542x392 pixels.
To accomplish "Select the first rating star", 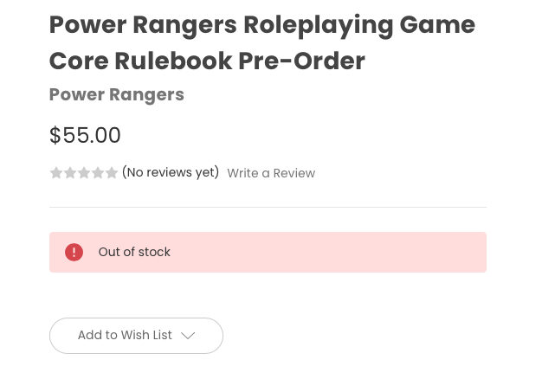I will coord(56,173).
